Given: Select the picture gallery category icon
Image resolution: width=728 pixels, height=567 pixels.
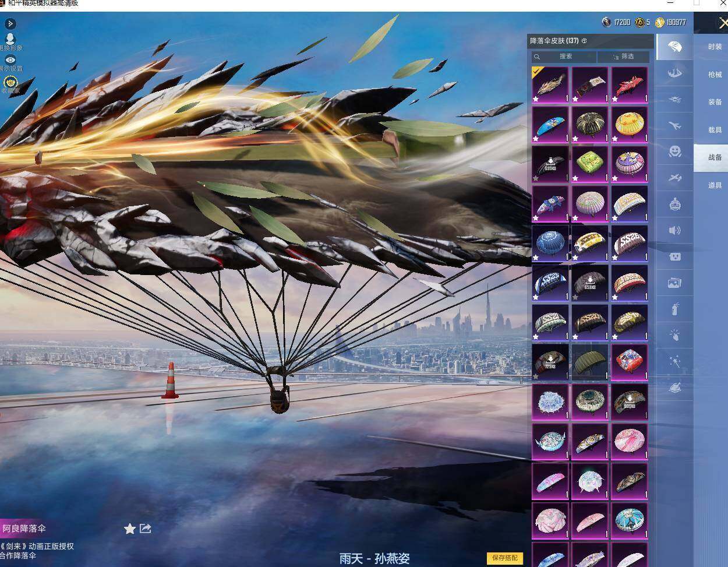Looking at the screenshot, I should pyautogui.click(x=675, y=283).
